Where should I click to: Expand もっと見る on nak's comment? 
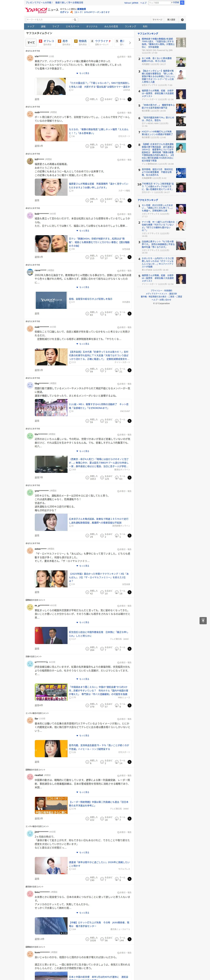[83, 344]
